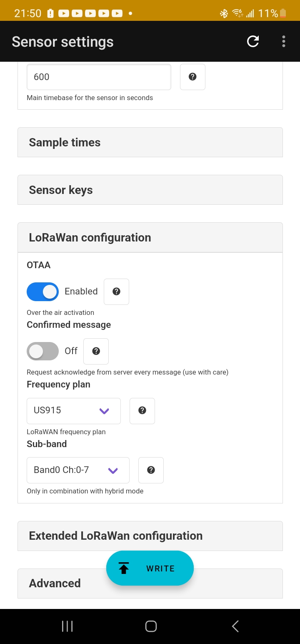Image resolution: width=300 pixels, height=644 pixels.
Task: Collapse the LoRaWan configuration section
Action: [x=150, y=237]
